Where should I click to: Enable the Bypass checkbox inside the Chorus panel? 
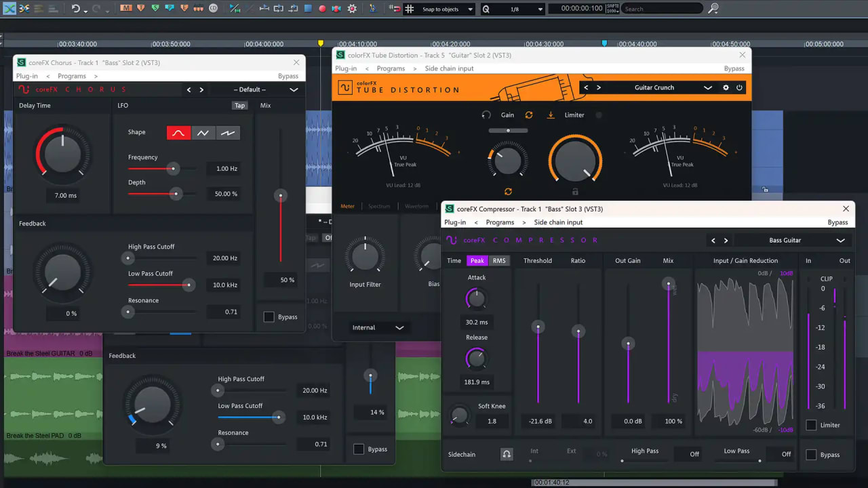pyautogui.click(x=269, y=317)
